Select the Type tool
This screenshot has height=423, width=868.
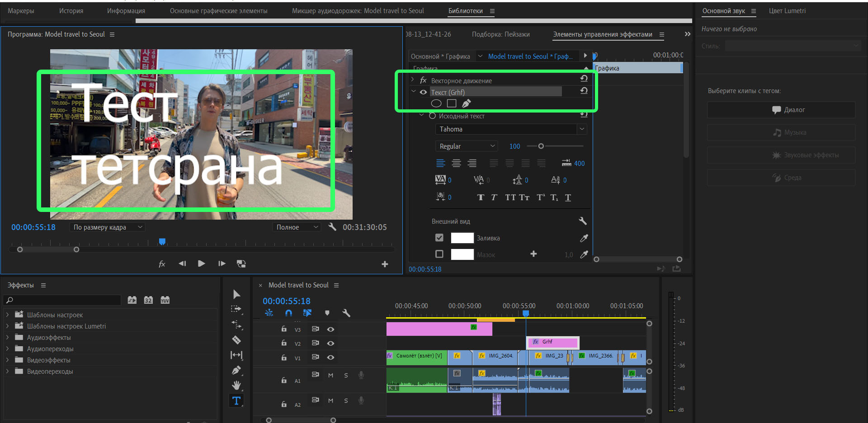pos(236,400)
